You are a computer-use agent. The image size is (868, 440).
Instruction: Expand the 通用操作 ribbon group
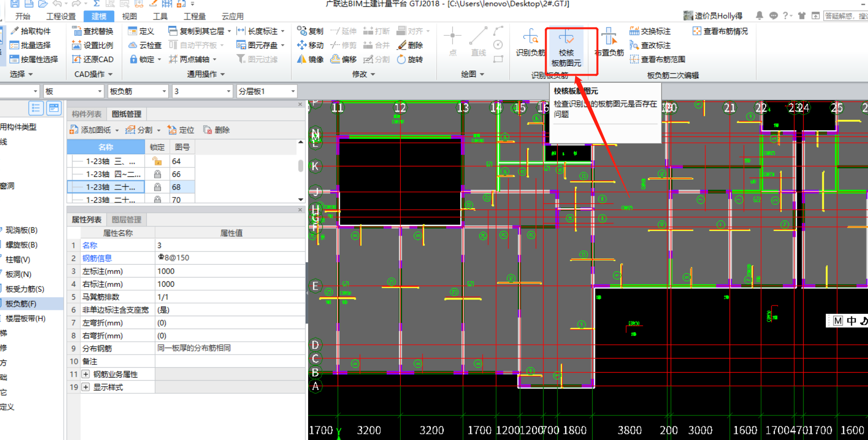(223, 75)
